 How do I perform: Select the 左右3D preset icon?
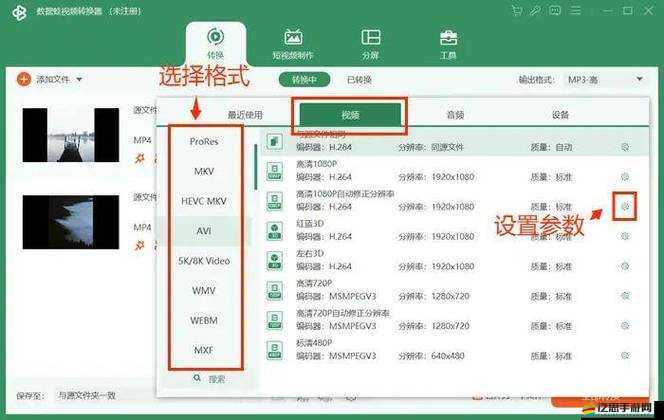tap(275, 261)
